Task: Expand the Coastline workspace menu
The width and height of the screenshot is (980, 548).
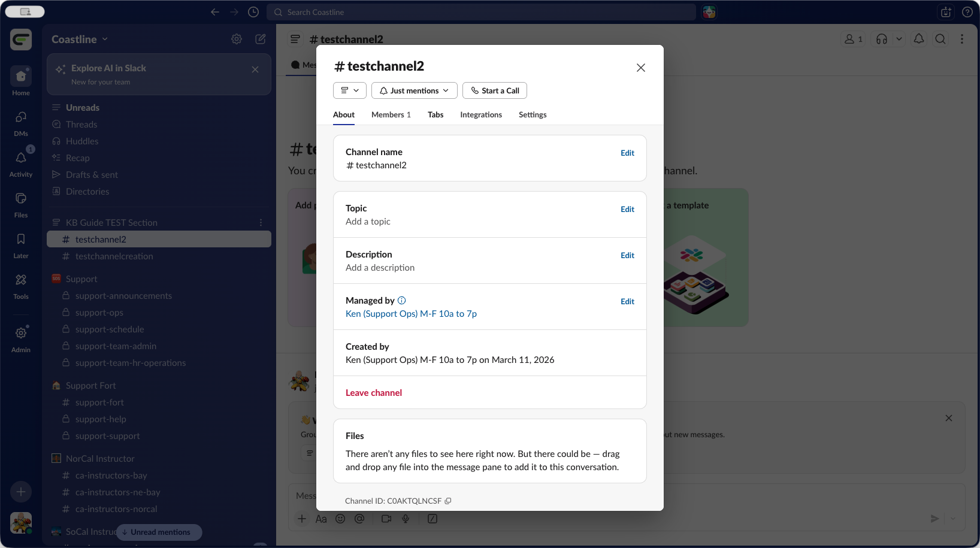Action: tap(80, 39)
